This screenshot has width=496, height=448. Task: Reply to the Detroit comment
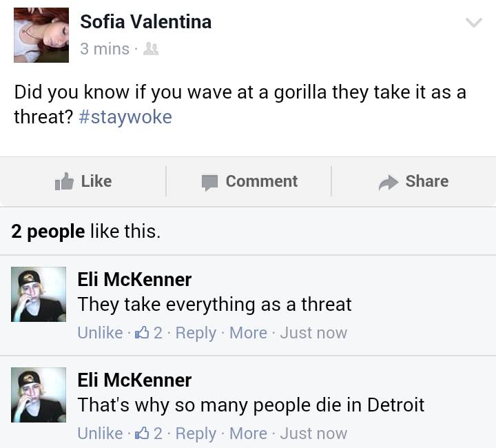click(x=196, y=434)
